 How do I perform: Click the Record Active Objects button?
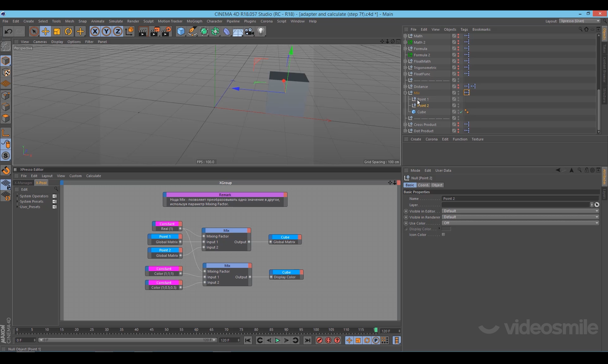[319, 340]
